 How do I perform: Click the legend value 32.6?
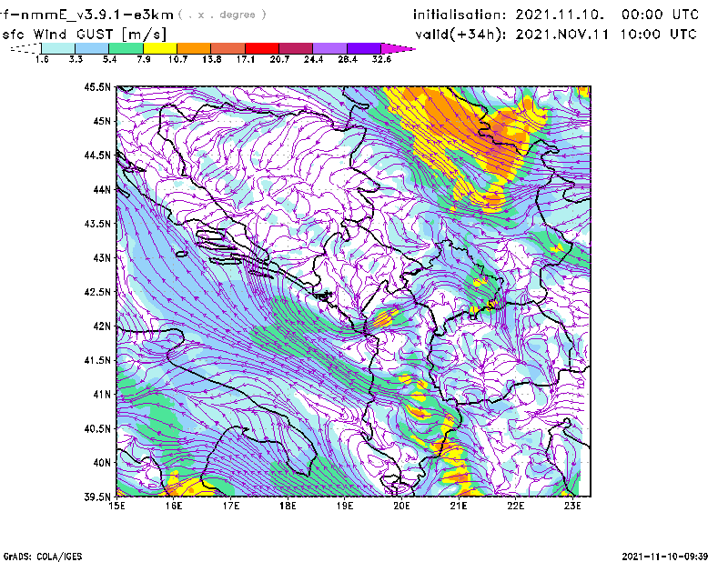[381, 59]
